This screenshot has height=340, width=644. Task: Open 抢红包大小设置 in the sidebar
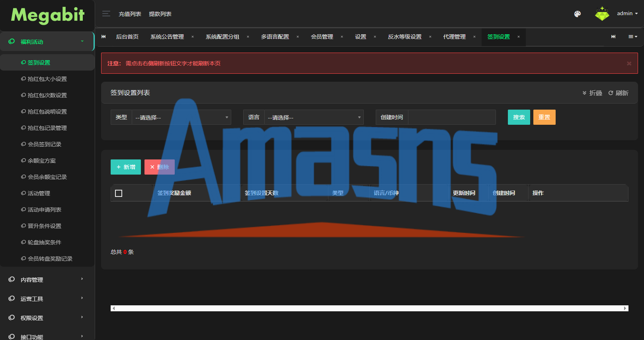coord(47,79)
